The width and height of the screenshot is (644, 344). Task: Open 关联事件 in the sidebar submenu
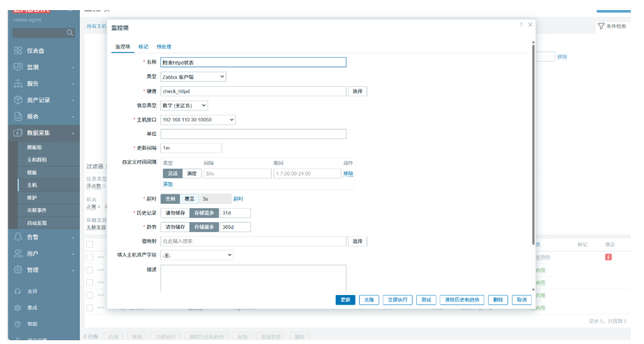[37, 210]
